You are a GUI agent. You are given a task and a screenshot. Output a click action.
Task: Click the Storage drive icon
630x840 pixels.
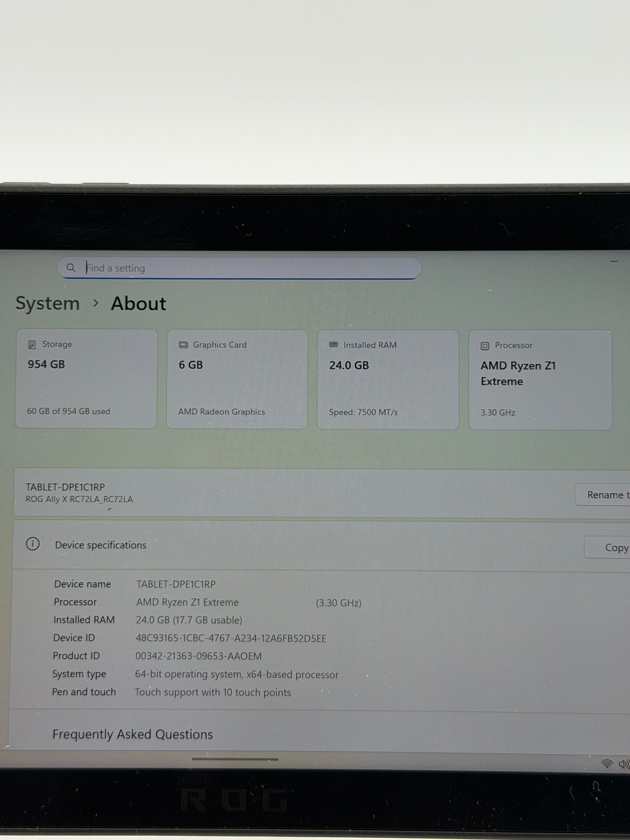(32, 345)
